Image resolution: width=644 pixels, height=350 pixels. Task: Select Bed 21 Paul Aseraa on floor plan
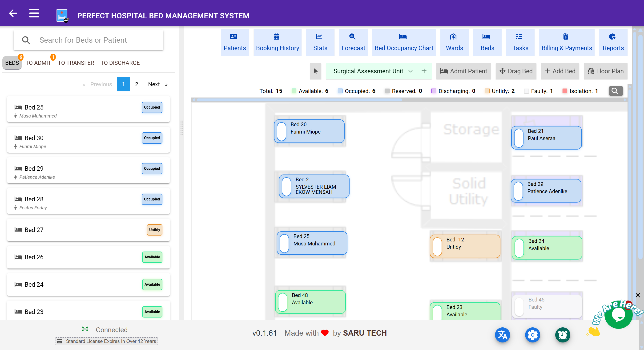click(x=546, y=138)
